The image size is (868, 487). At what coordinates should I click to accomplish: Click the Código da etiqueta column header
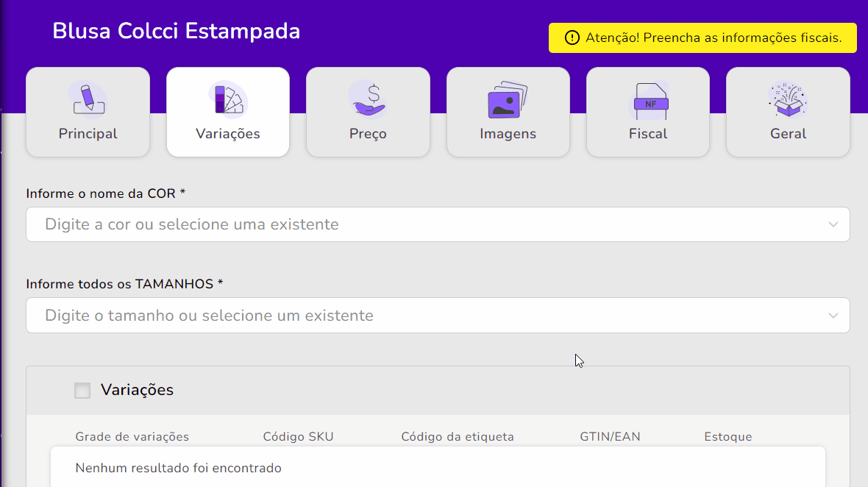tap(458, 437)
